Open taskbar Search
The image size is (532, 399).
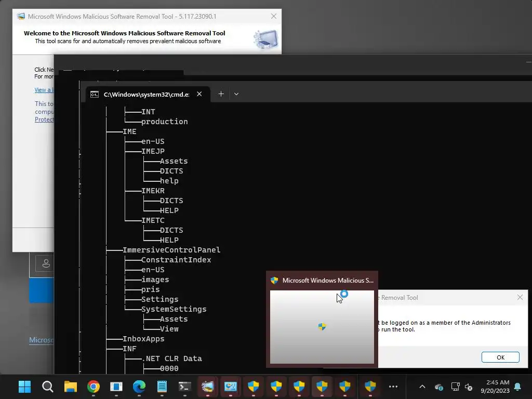click(47, 387)
